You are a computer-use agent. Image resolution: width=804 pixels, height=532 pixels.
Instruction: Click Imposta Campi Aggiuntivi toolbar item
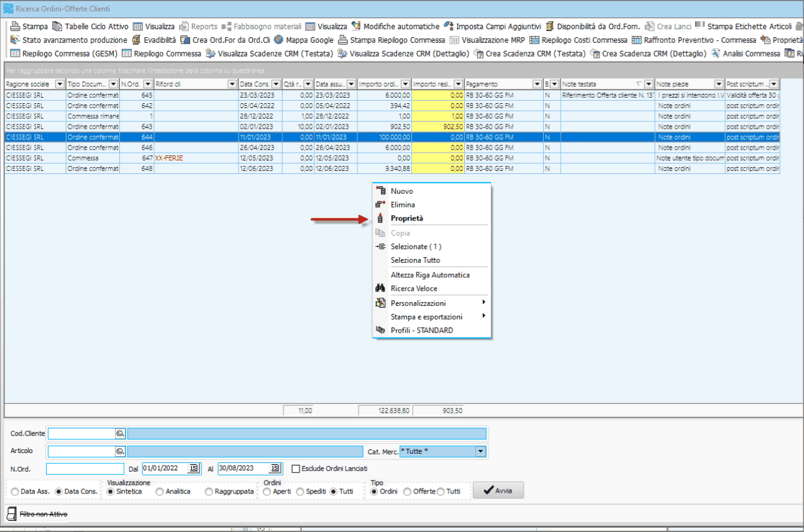[493, 27]
